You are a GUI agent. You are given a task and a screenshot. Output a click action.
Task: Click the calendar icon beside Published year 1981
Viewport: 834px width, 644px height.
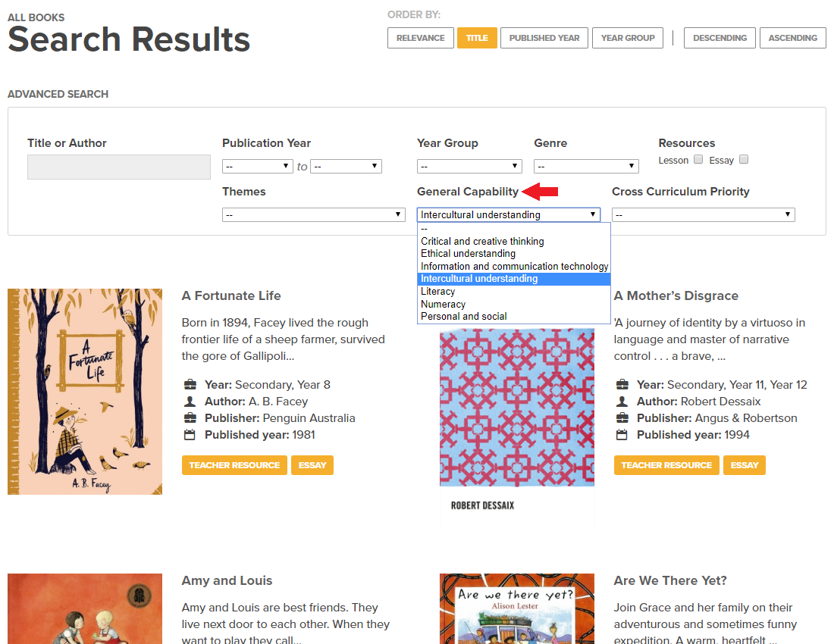pos(190,435)
